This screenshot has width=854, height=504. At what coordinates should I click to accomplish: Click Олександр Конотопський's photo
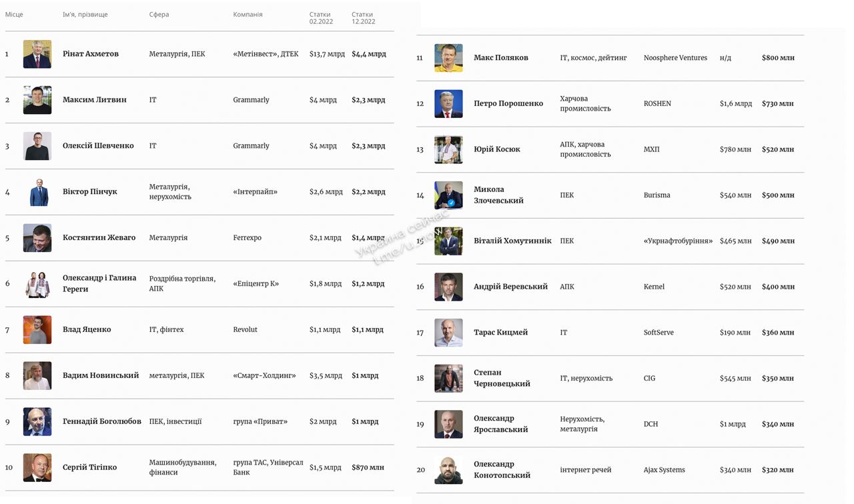pos(448,470)
